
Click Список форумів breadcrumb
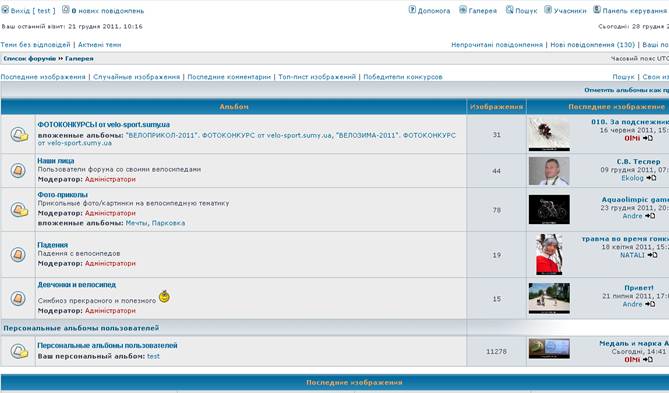[29, 58]
